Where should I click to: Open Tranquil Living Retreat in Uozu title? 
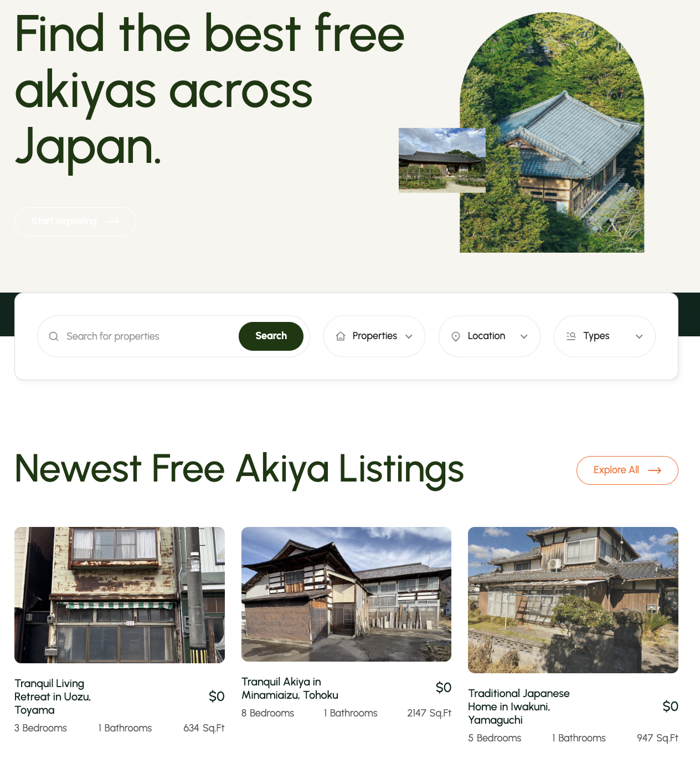point(53,697)
